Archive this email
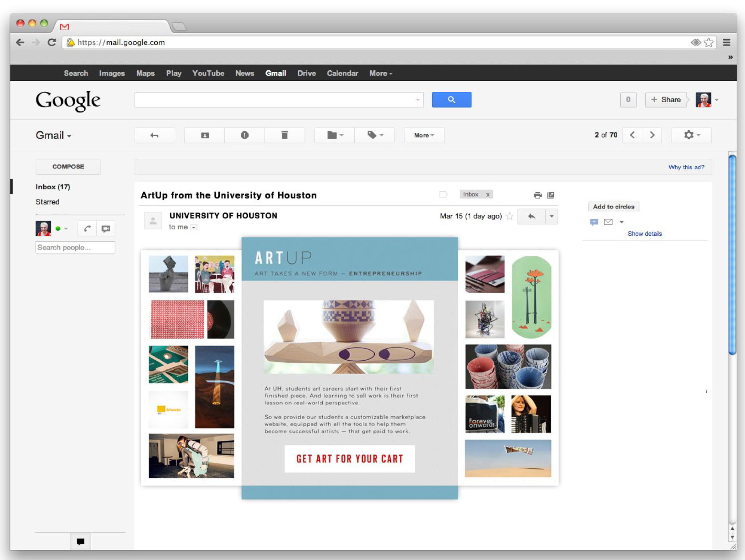The height and width of the screenshot is (560, 745). (x=205, y=135)
